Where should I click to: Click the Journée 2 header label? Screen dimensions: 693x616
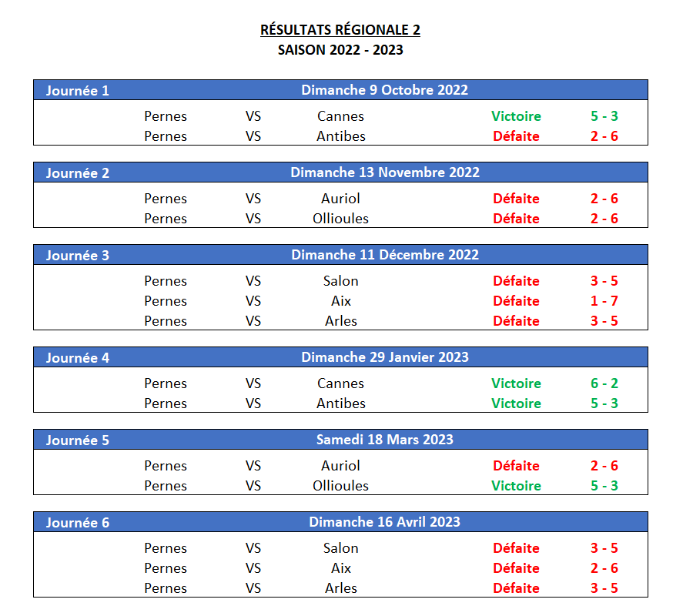pyautogui.click(x=77, y=172)
